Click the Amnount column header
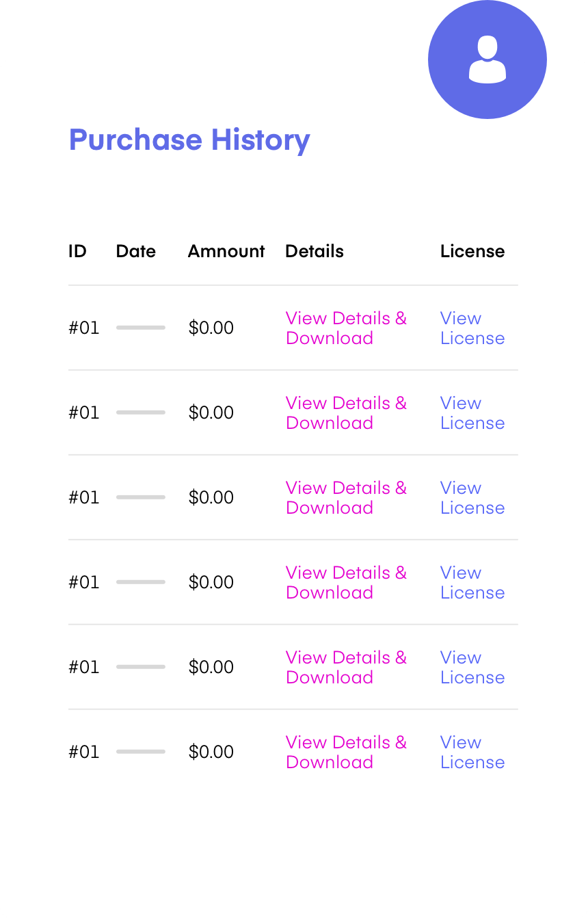 click(226, 251)
